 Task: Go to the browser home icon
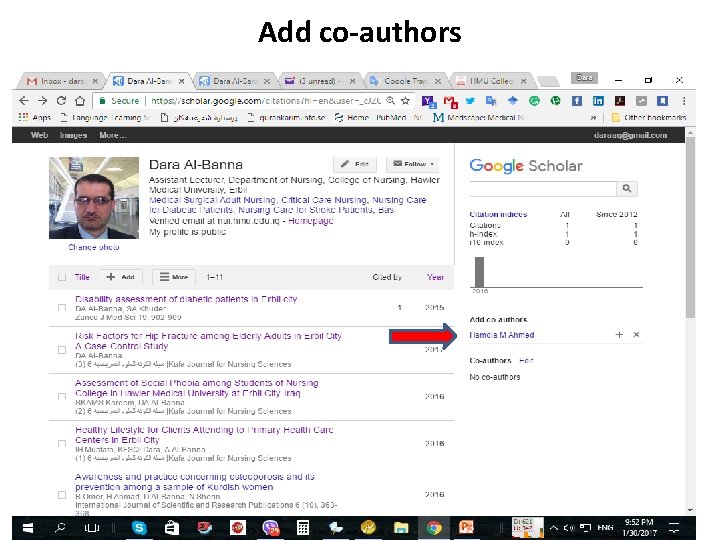click(80, 101)
